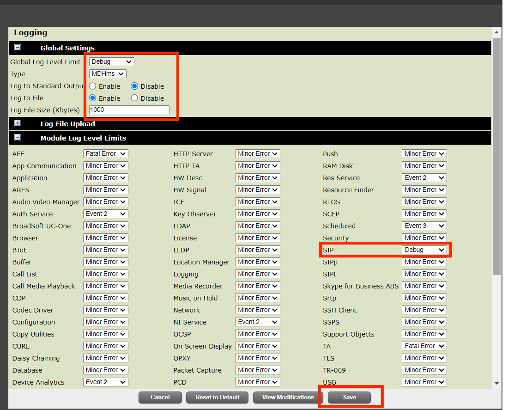Open the AFE log level dropdown
Screen dimensions: 532x410
(x=105, y=153)
